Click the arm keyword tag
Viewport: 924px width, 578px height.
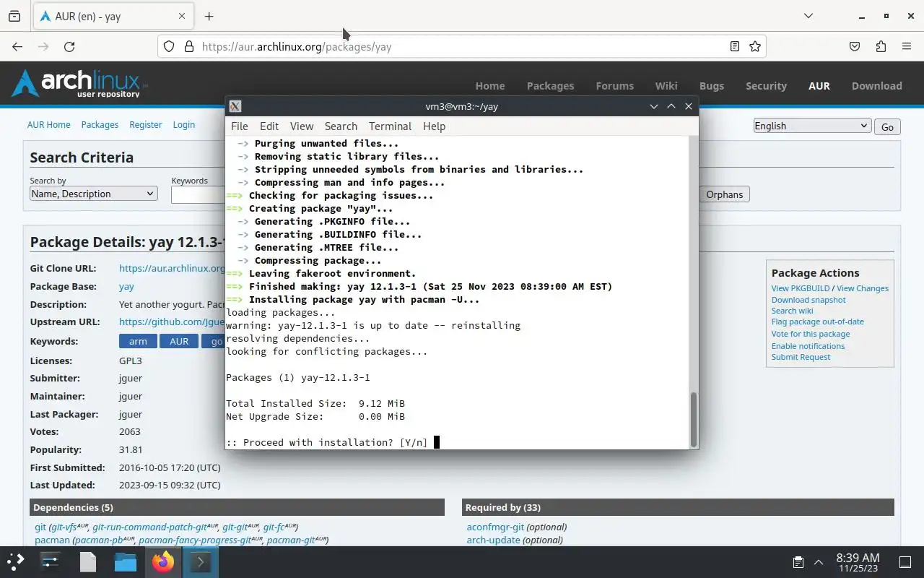[x=138, y=341]
